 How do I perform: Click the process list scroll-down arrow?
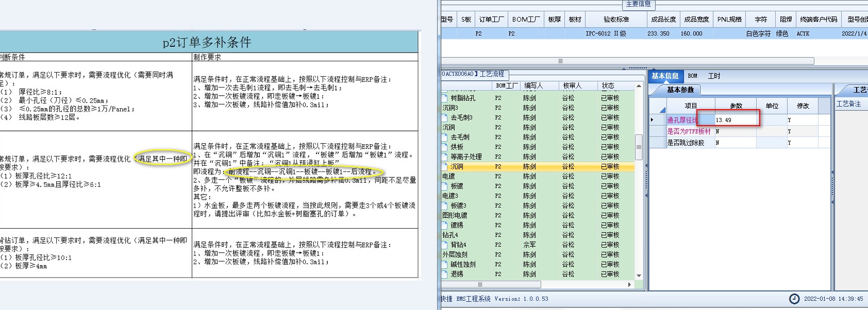pyautogui.click(x=639, y=276)
